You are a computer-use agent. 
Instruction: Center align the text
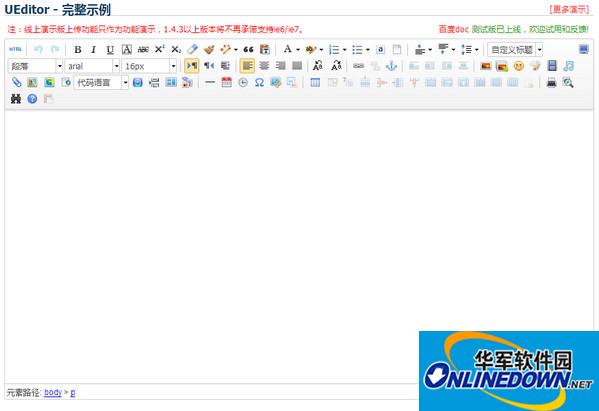tap(264, 66)
